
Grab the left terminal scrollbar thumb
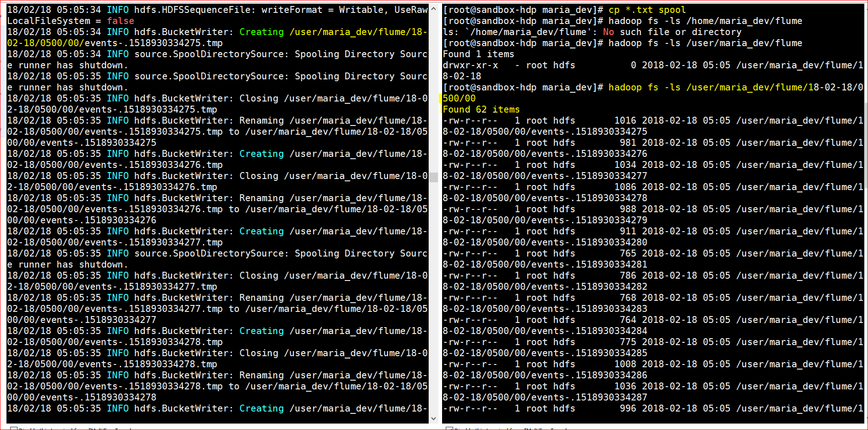coord(433,177)
